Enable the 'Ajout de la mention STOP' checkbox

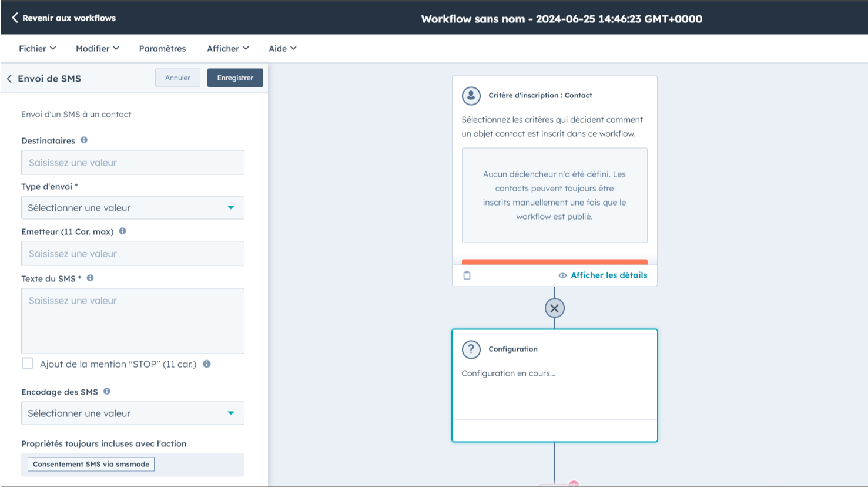point(28,363)
